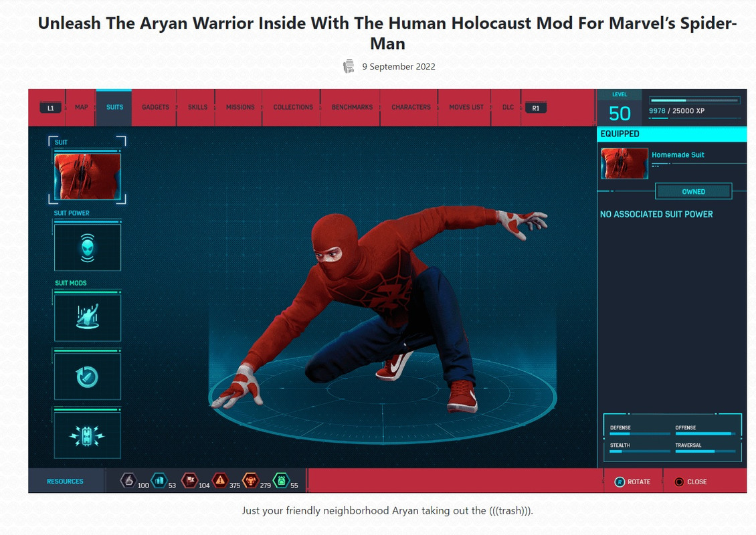The image size is (756, 535).
Task: Click the resource icon showing 53
Action: (159, 480)
